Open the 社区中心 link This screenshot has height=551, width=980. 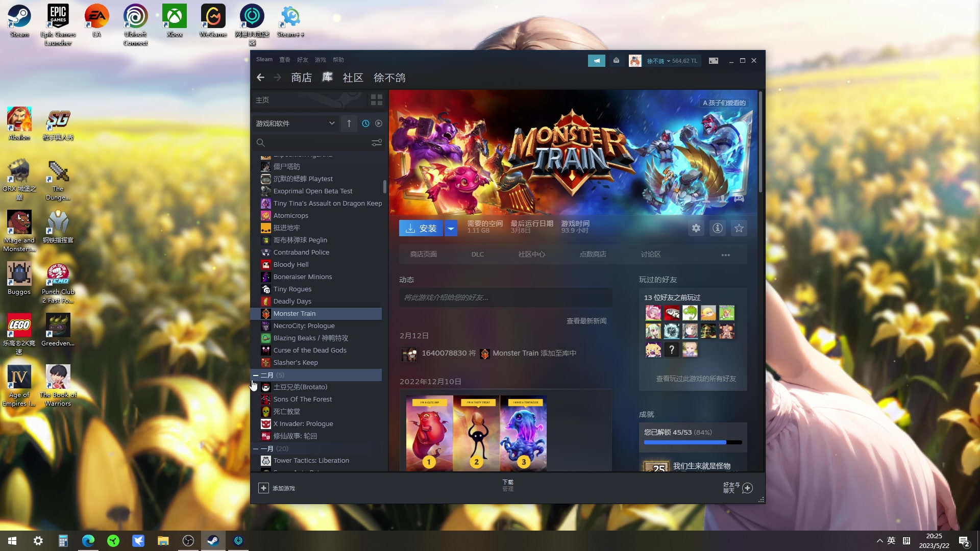tap(532, 255)
